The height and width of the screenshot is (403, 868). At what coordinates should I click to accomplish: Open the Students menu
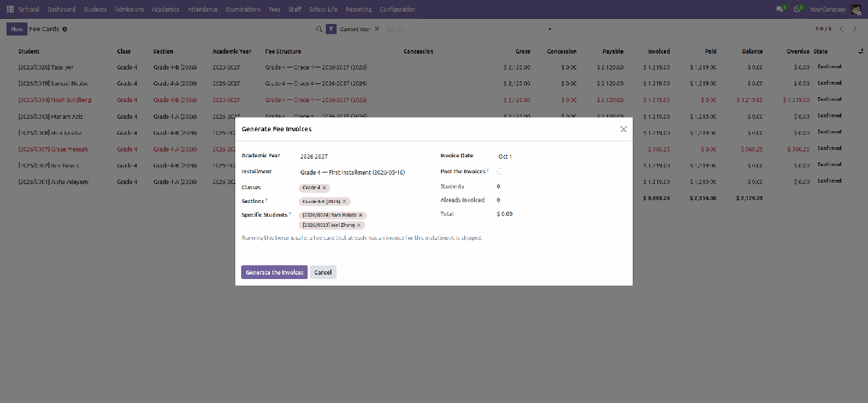pos(96,9)
